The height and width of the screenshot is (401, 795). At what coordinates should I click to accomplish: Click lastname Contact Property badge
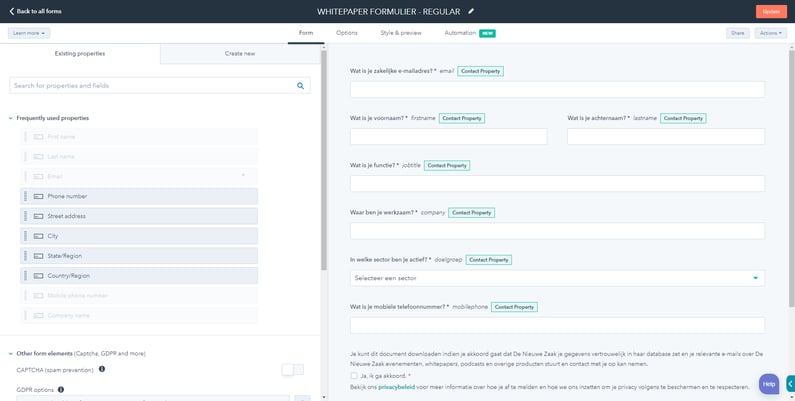pyautogui.click(x=683, y=118)
